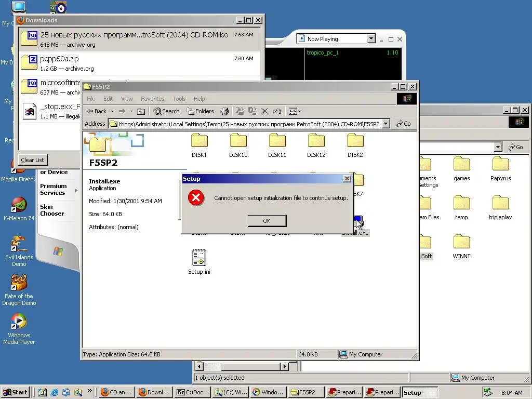
Task: Click the Copy To icon in F5SP2 toolbar
Action: [x=252, y=111]
